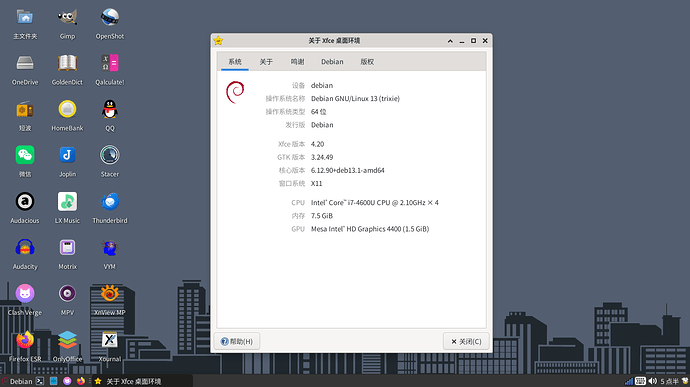Launch Clash Verge from the desktop

click(x=25, y=294)
